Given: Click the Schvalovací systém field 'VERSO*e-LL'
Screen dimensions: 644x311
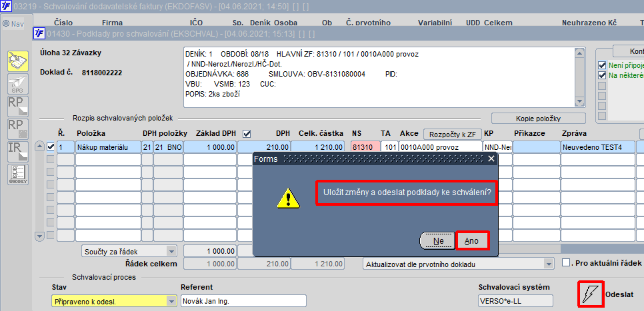Looking at the screenshot, I should point(516,301).
